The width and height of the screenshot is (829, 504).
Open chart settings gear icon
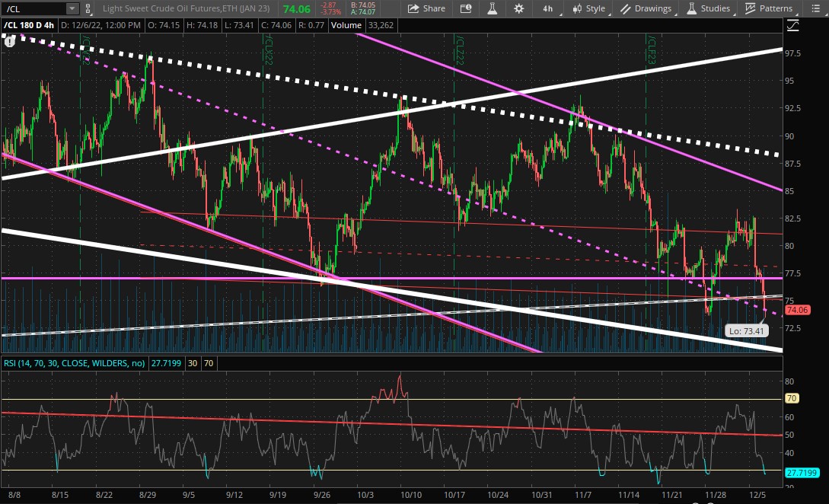pos(518,8)
